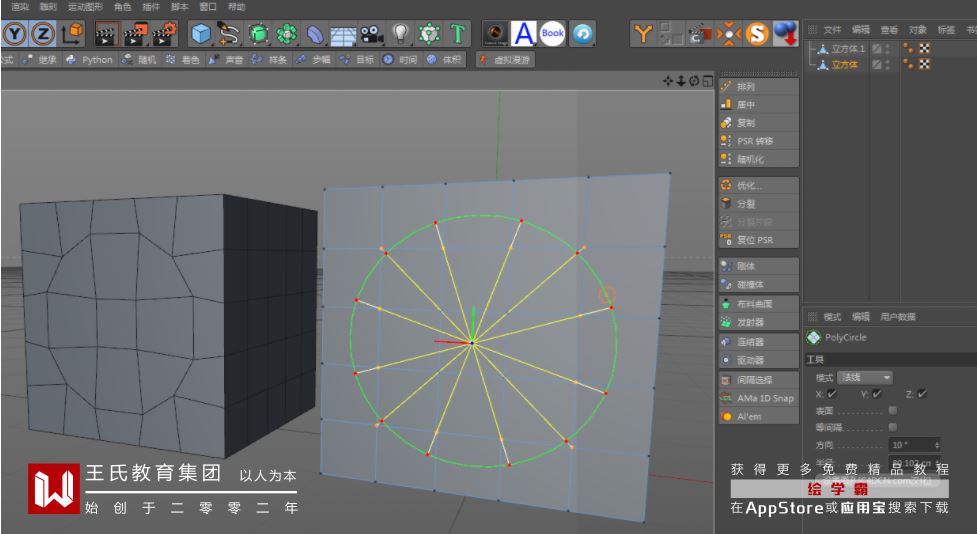Select the coordinate system cube icon
The image size is (977, 534).
(x=72, y=34)
